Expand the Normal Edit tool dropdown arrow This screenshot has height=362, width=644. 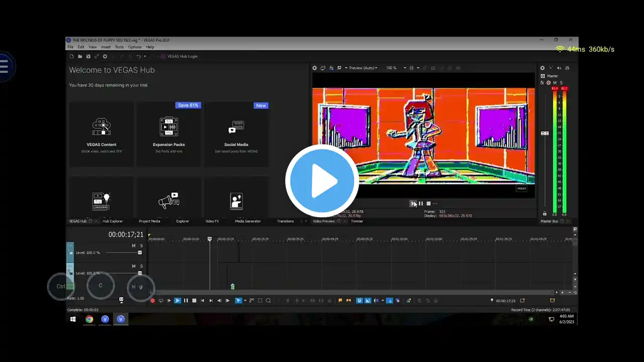click(x=245, y=301)
